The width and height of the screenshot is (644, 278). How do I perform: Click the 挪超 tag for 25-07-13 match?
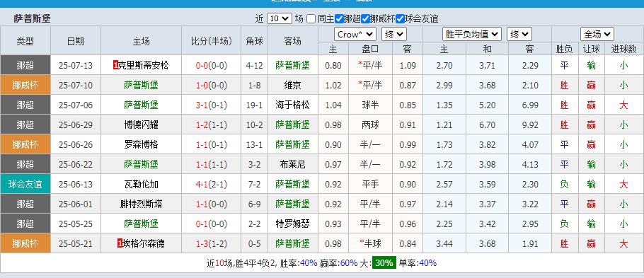pyautogui.click(x=25, y=65)
